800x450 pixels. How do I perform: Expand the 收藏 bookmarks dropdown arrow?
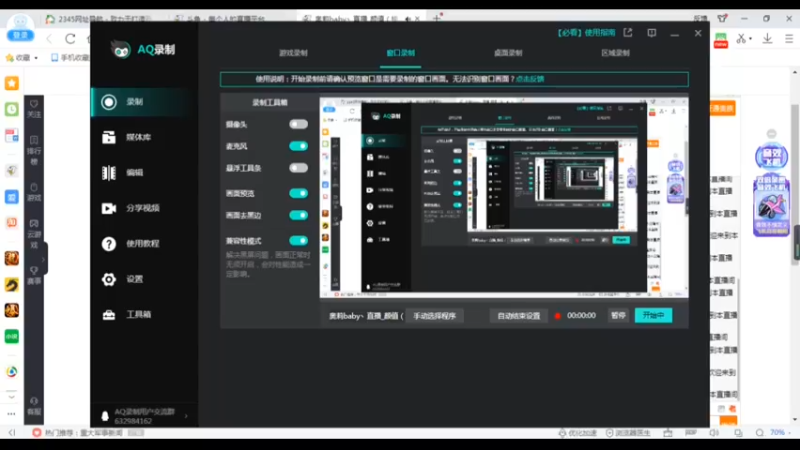tap(36, 58)
